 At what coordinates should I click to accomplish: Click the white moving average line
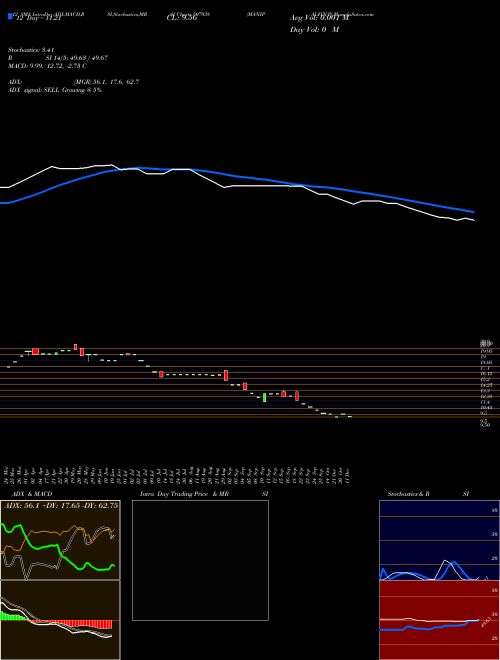(x=237, y=185)
